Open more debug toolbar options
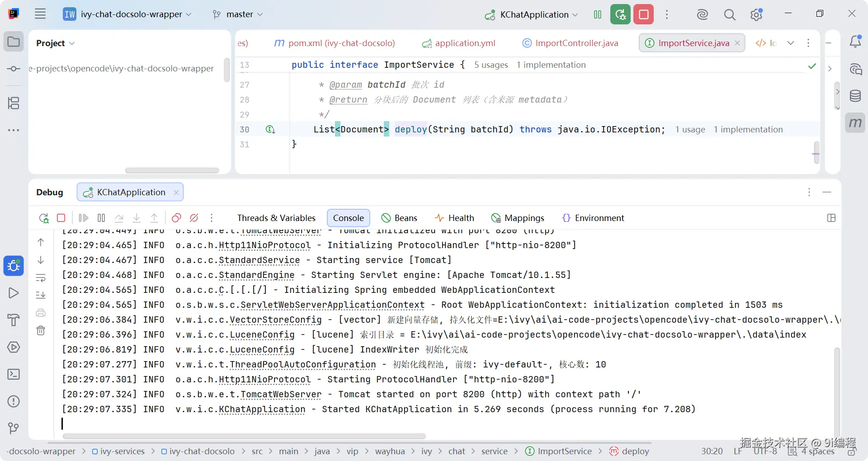The image size is (868, 461). 212,218
